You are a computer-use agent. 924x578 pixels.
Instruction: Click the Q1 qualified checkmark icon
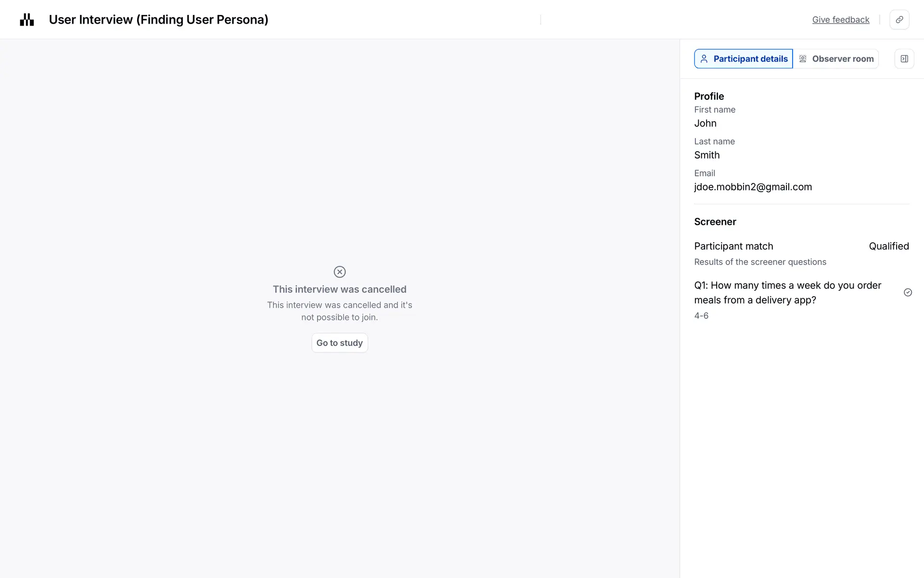[x=908, y=292]
